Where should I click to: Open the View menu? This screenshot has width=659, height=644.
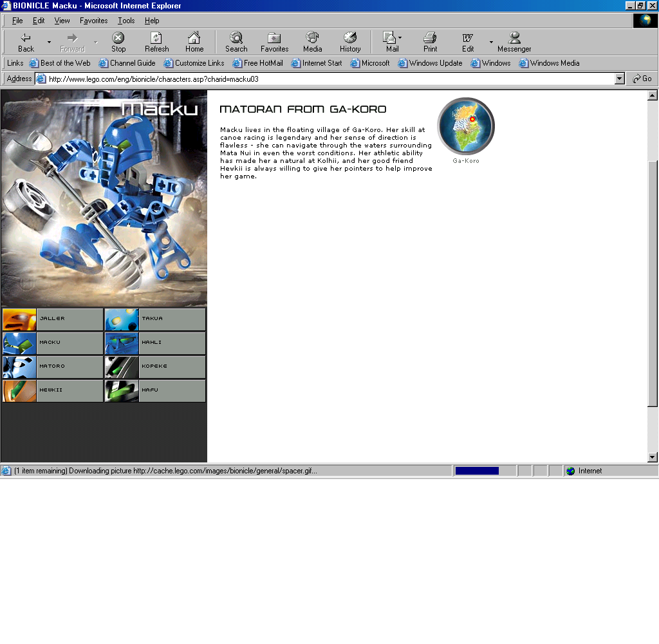62,21
